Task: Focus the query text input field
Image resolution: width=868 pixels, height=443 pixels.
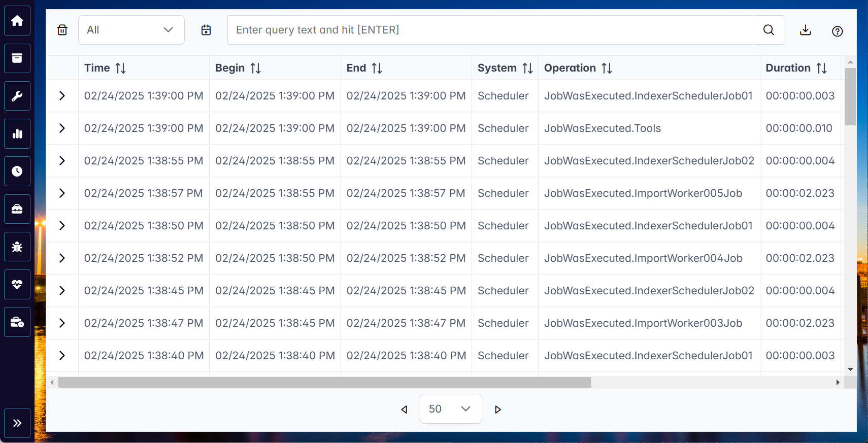Action: click(490, 30)
